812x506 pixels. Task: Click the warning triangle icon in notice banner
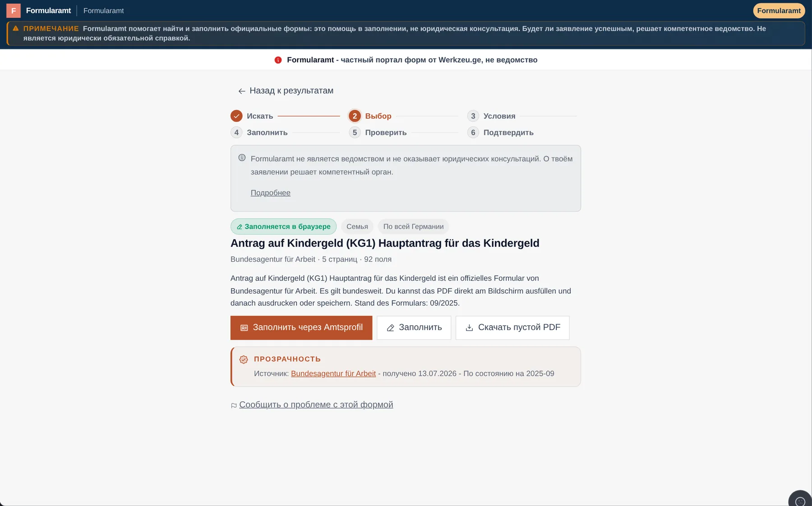[16, 28]
